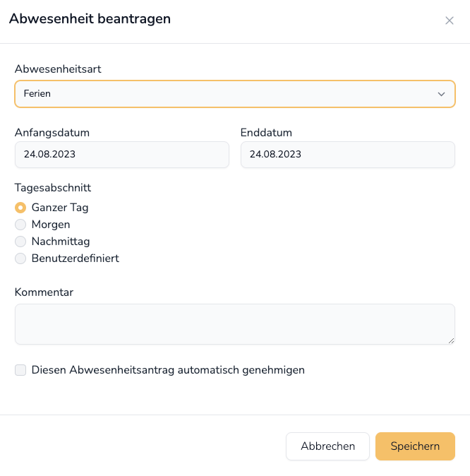Screen dimensions: 470x476
Task: Click the 'Diesen Abwesenheitsantrag automatisch genehmigen' label text
Action: click(168, 370)
